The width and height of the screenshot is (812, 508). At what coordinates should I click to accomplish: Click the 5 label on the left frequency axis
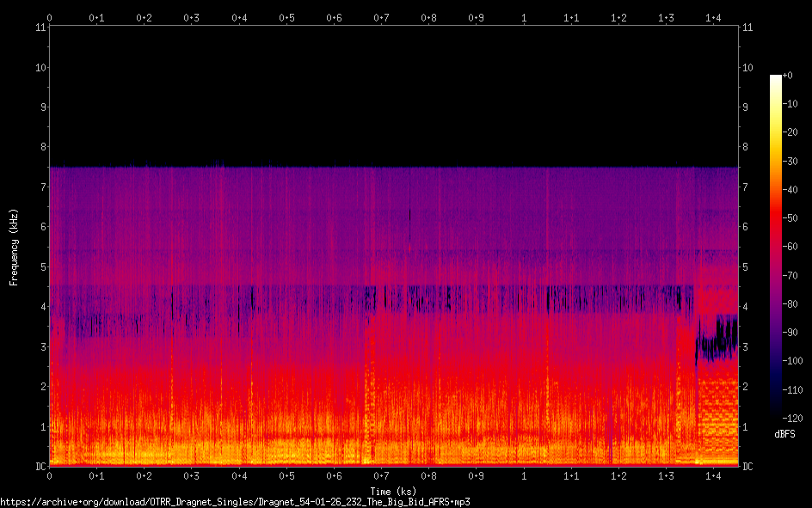pos(42,266)
